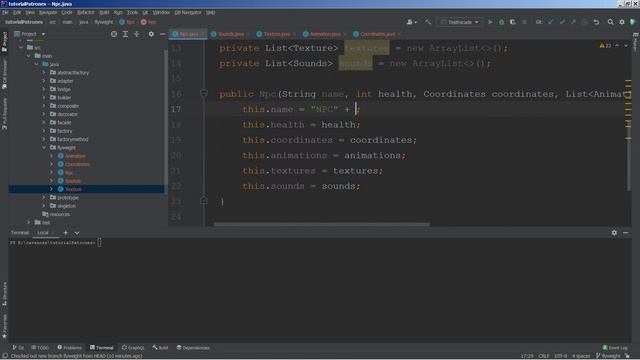Select the Local terminal tab

(43, 233)
